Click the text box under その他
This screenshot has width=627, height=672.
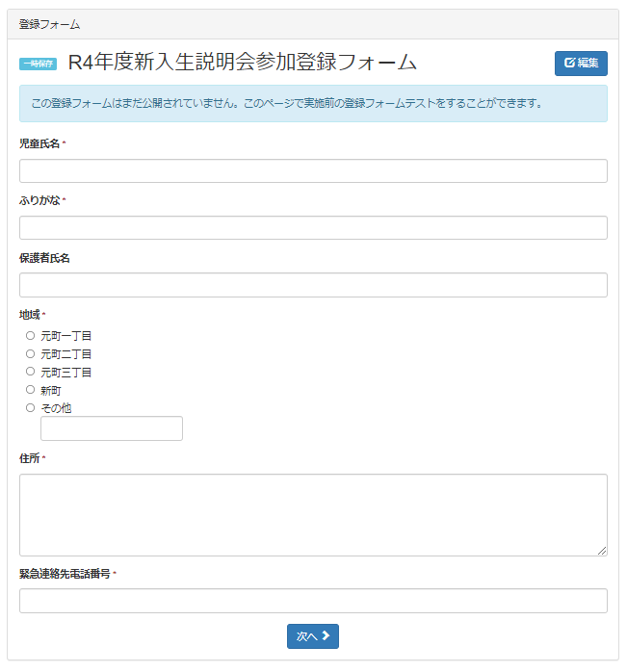point(112,428)
